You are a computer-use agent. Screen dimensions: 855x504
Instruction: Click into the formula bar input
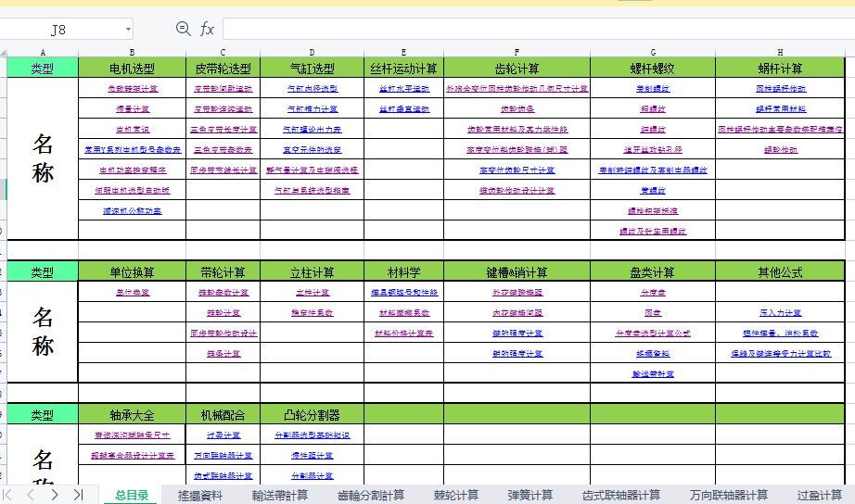click(539, 29)
